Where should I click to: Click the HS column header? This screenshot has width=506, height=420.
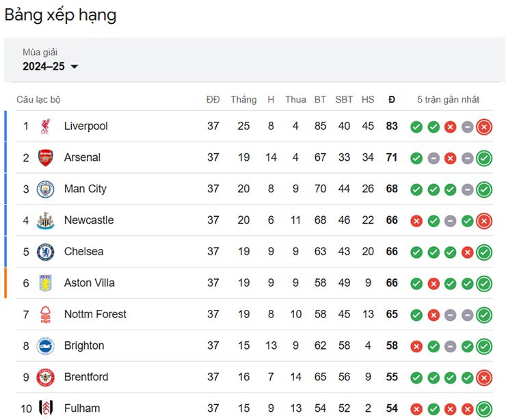click(368, 99)
